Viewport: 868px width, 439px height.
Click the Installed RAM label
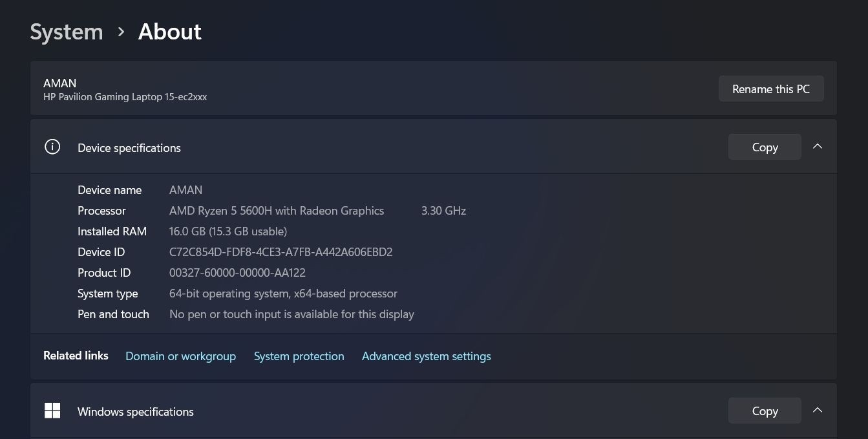[112, 231]
